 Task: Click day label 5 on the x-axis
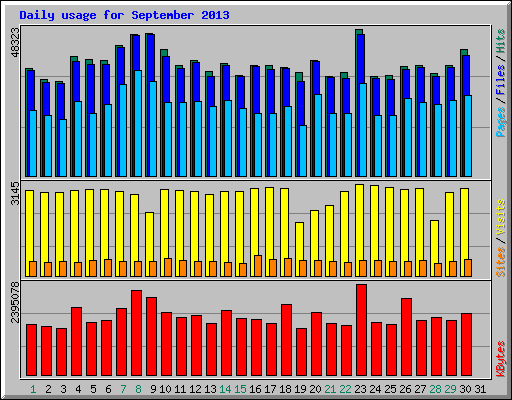coord(93,389)
